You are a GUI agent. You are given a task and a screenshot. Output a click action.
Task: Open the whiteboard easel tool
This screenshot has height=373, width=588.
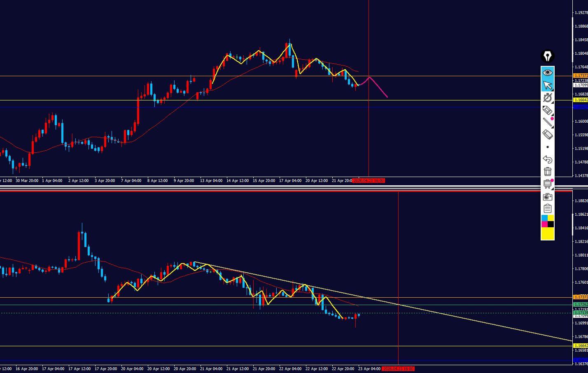coord(547,184)
